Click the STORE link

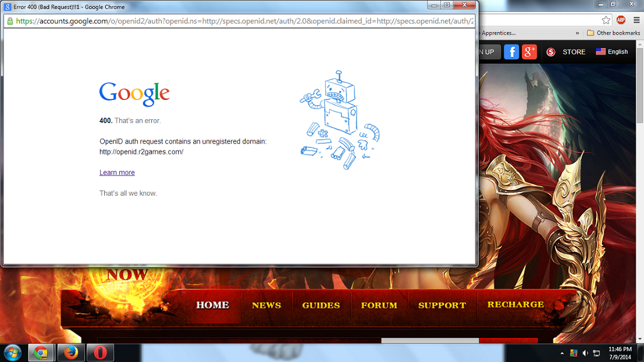574,52
